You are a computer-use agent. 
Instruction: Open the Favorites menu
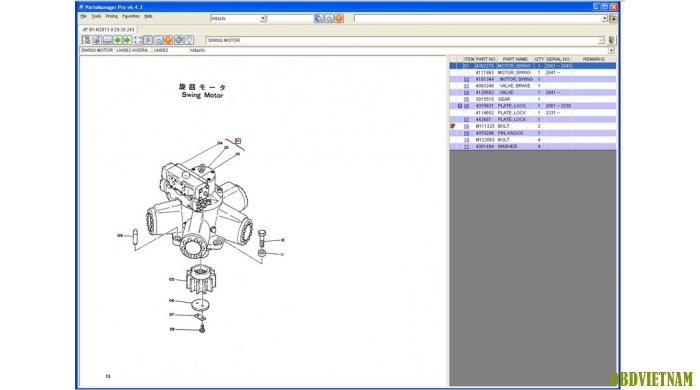point(131,16)
